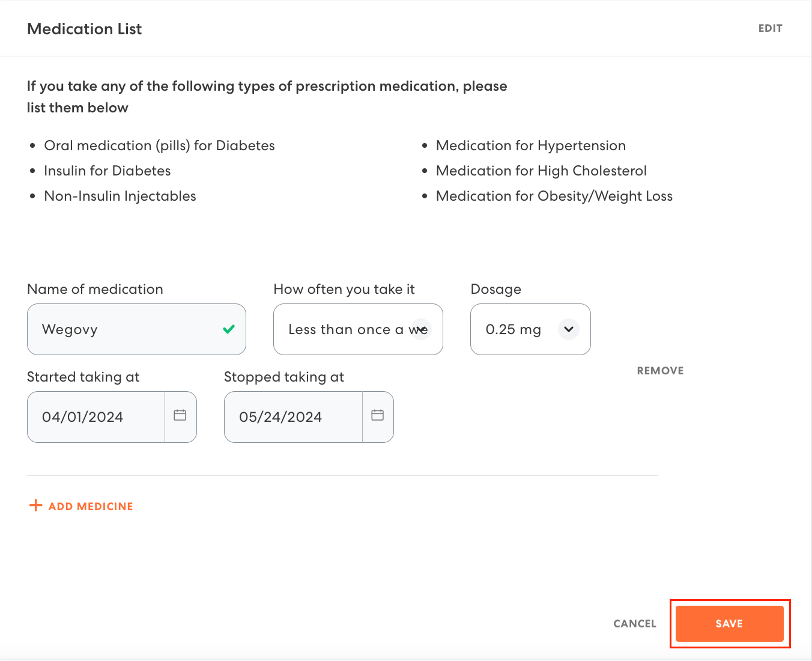Click the Name of medication label

pyautogui.click(x=95, y=289)
